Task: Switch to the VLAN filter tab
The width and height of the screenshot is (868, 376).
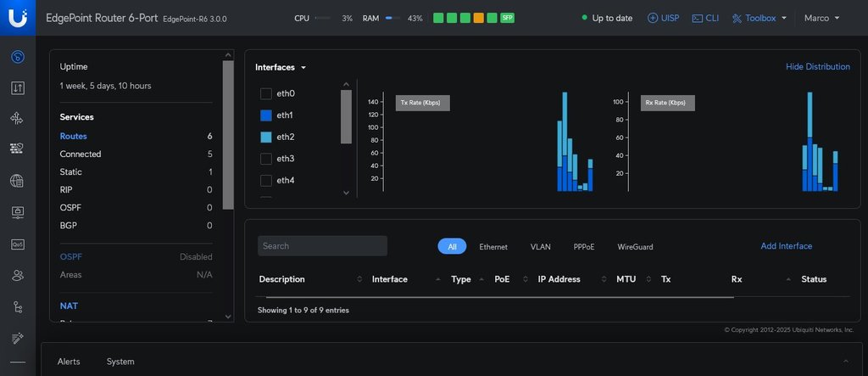Action: pyautogui.click(x=540, y=247)
